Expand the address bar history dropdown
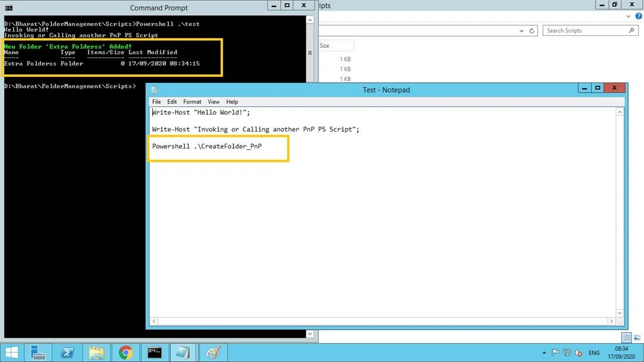Viewport: 644px width, 362px height. point(521,31)
